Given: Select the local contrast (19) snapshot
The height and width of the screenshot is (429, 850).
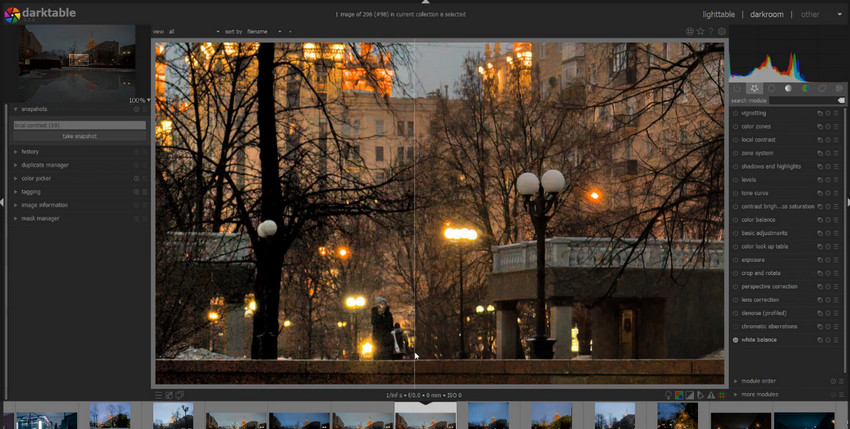Looking at the screenshot, I should coord(80,125).
